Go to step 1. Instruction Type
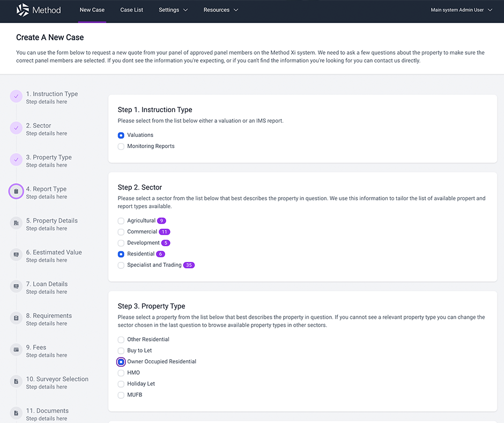 [x=52, y=94]
